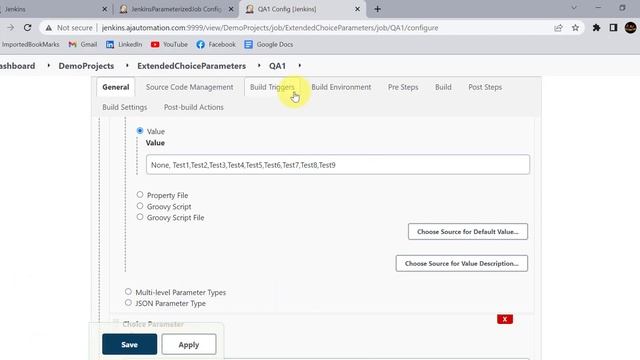
Task: Open the LinkedIn bookmark
Action: click(x=124, y=44)
